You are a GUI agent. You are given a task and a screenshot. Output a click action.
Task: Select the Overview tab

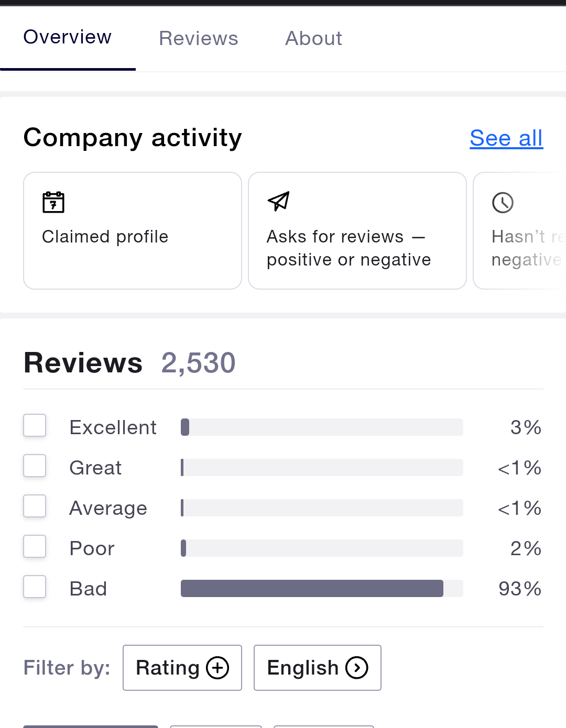pos(68,37)
